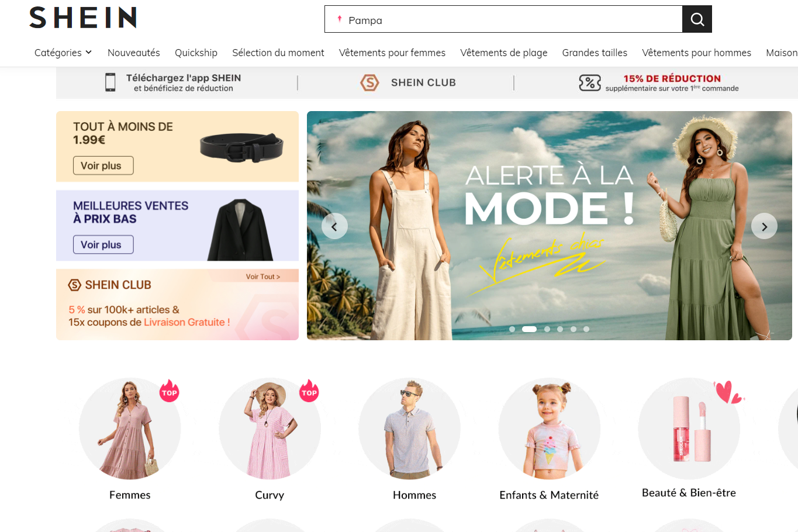Click the Beauté & Bien-être label
Screen dimensions: 798x532
689,493
